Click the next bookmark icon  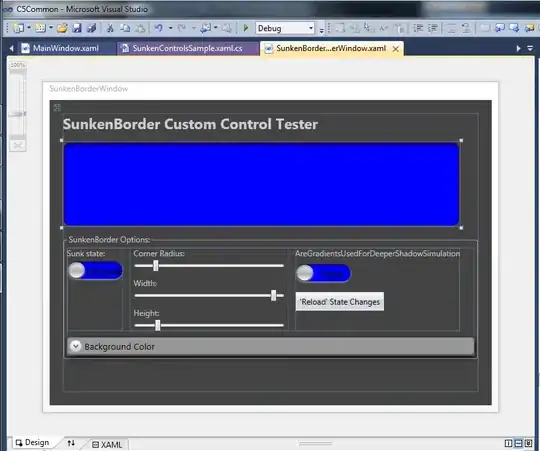pos(514,28)
